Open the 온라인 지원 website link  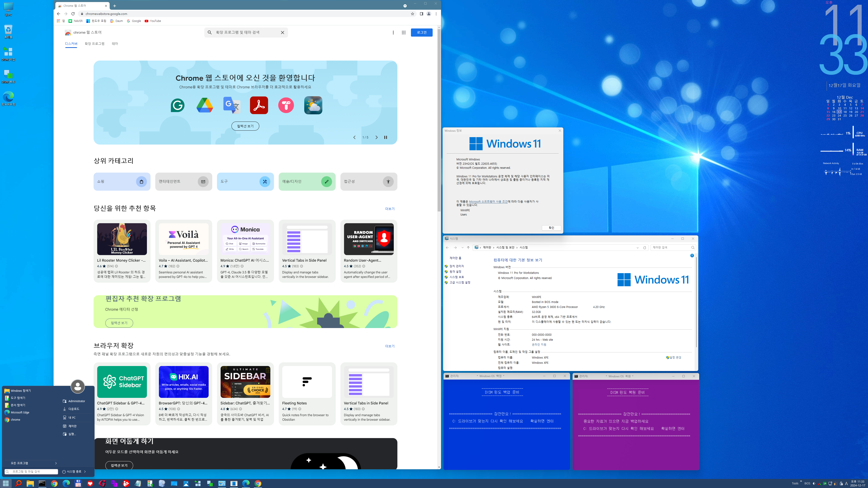pos(539,345)
